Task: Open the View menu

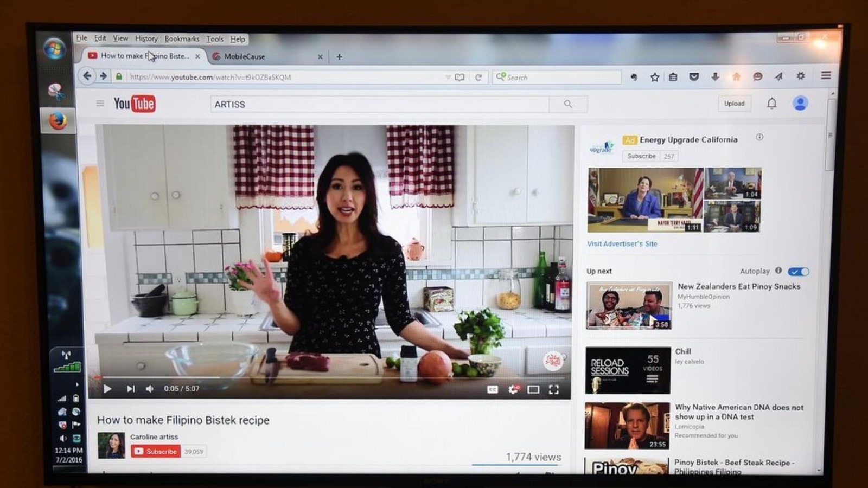Action: [x=120, y=38]
